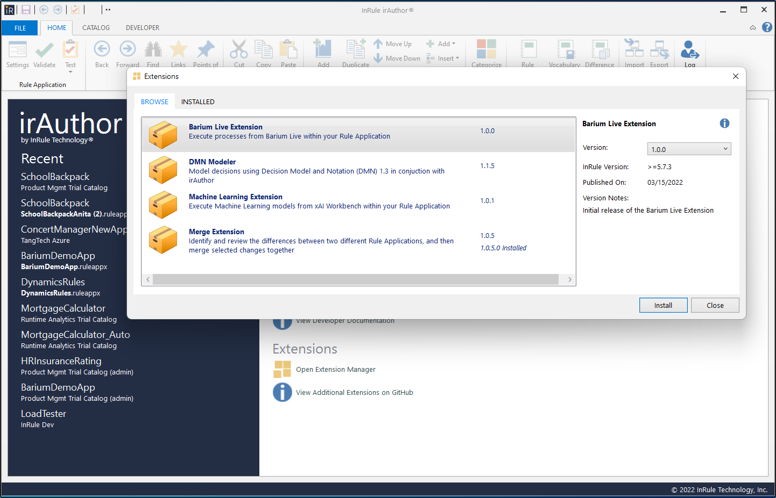Image resolution: width=776 pixels, height=498 pixels.
Task: Click the Vocabulary icon
Action: click(565, 49)
